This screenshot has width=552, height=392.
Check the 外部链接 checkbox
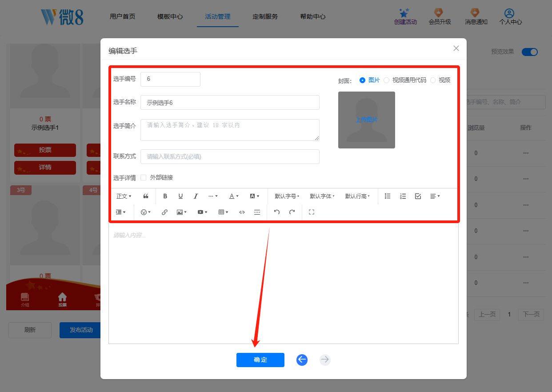pyautogui.click(x=143, y=177)
